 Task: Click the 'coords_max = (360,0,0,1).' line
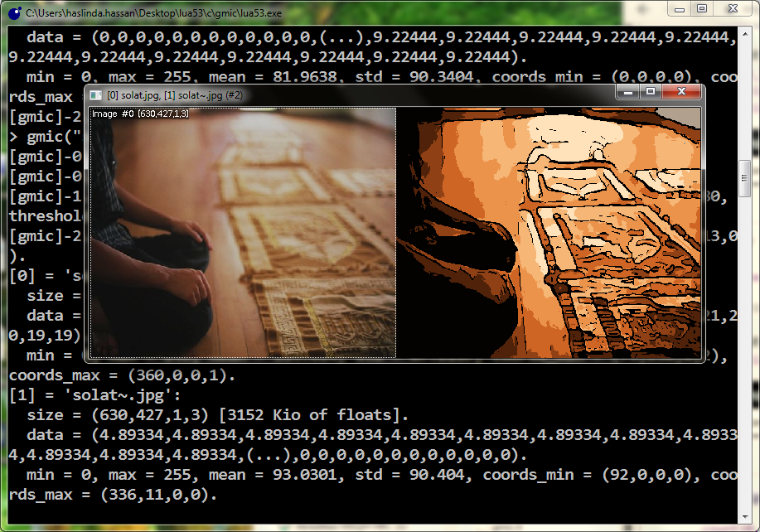point(122,375)
